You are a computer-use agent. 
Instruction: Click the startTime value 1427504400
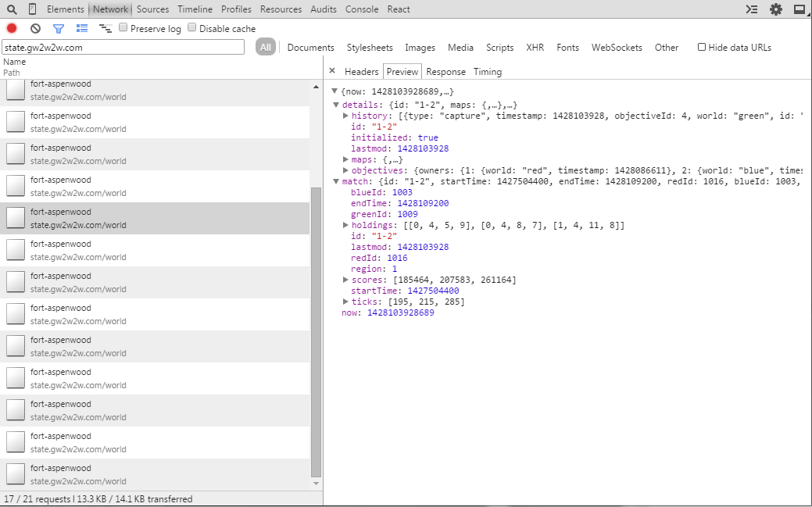(x=433, y=291)
